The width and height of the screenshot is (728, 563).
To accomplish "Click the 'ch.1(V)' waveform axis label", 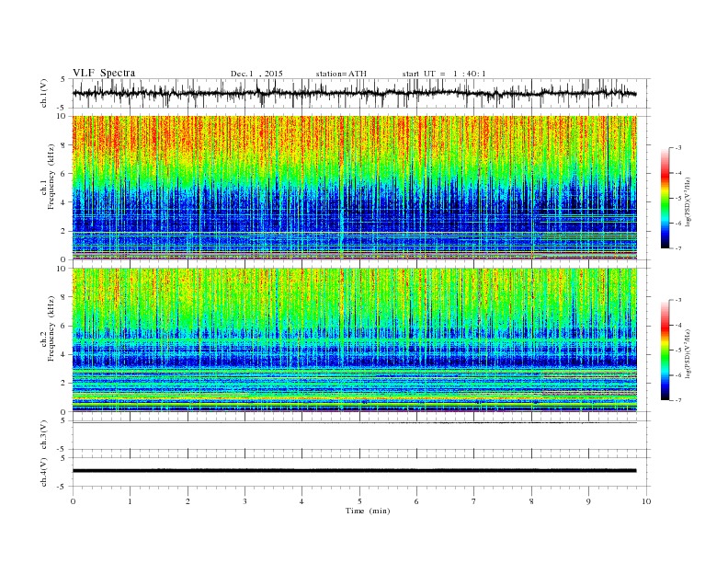I will click(44, 93).
